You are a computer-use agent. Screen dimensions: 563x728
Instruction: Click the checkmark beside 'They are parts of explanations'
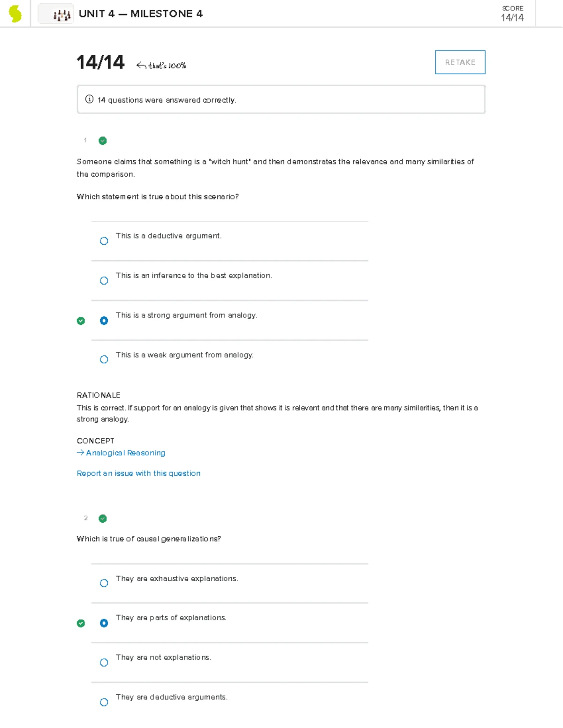81,623
